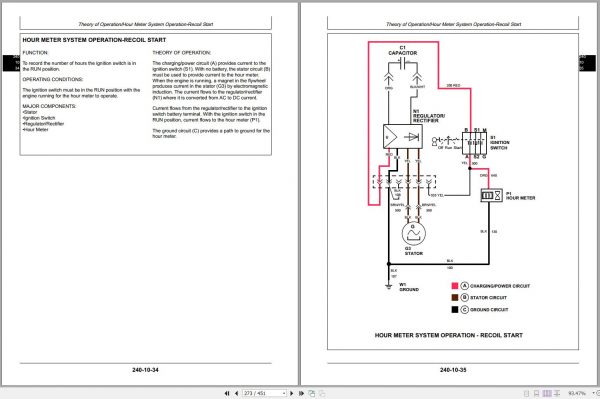Viewport: 600px width, 399px height.
Task: Click the zoom out icon at status bar edge
Action: click(598, 393)
